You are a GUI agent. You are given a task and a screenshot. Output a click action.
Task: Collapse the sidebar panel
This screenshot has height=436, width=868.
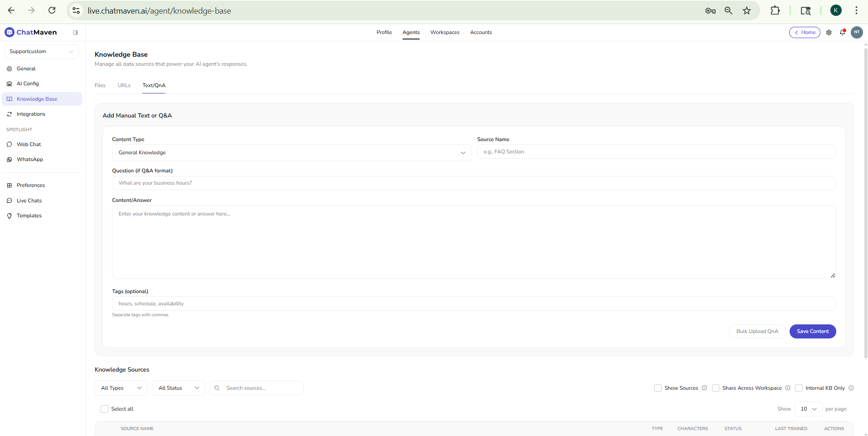point(76,32)
